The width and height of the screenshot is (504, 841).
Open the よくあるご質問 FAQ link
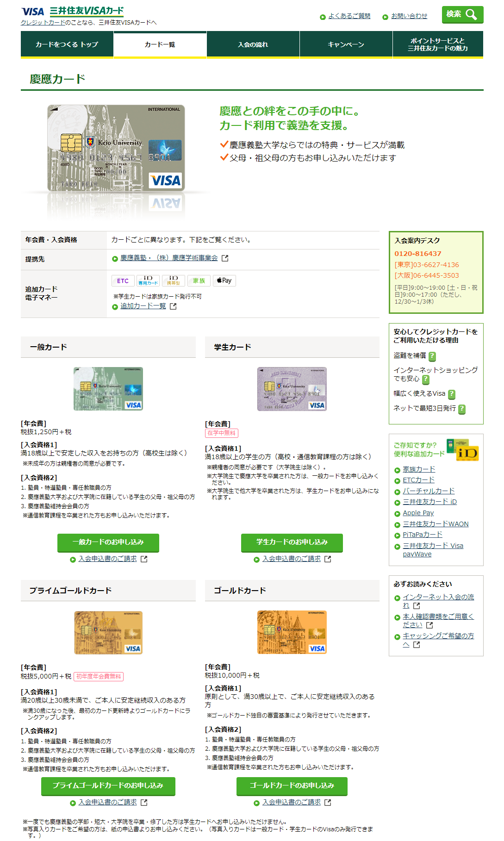349,16
